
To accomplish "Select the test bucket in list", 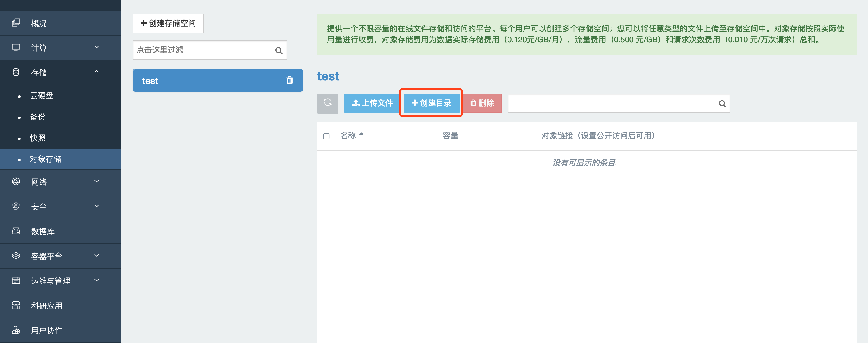I will point(218,80).
